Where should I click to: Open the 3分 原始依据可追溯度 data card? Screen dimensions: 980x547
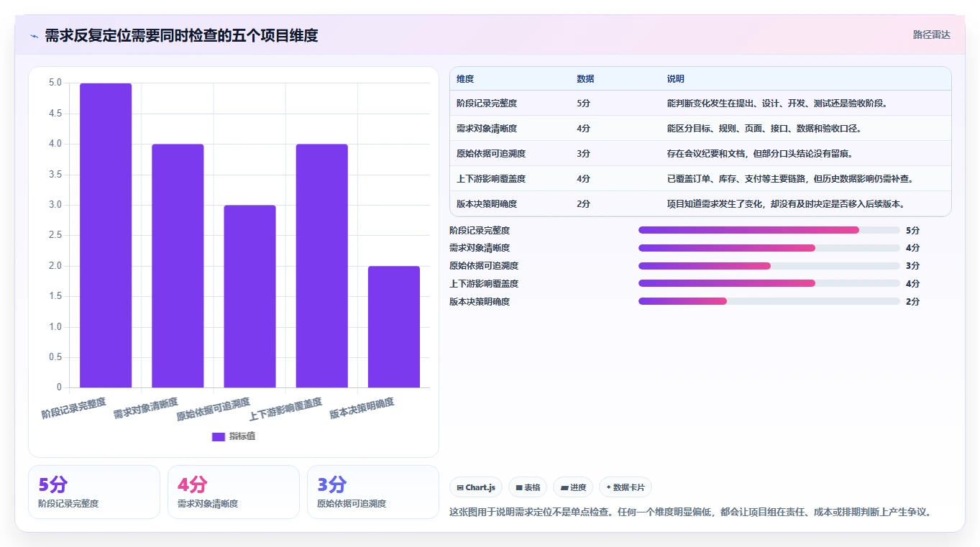pyautogui.click(x=372, y=492)
